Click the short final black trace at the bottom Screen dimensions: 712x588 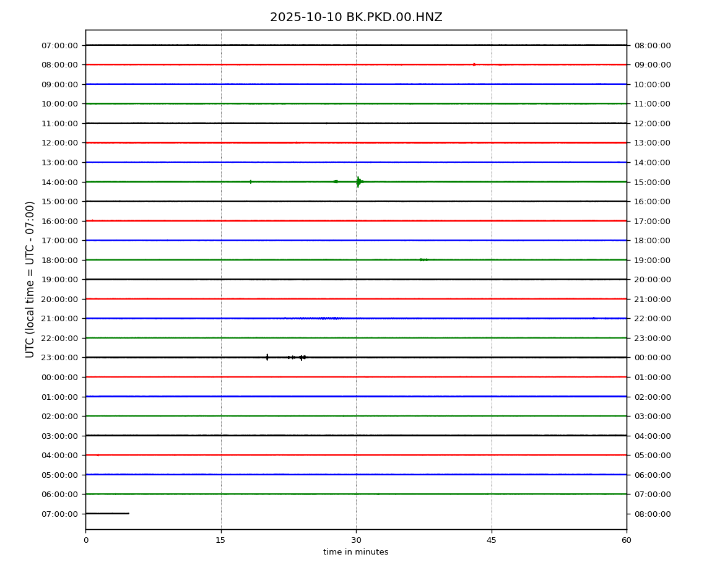click(107, 513)
